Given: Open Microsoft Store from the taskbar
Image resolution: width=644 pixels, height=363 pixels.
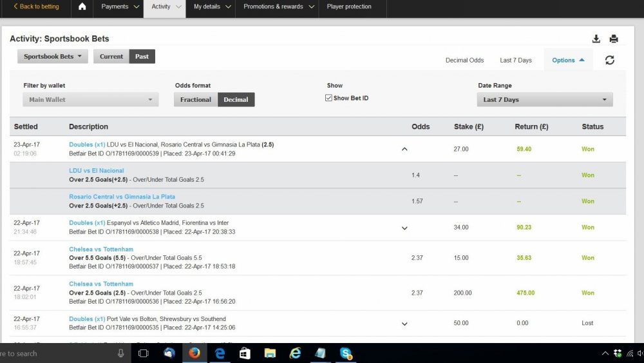Looking at the screenshot, I should pyautogui.click(x=245, y=353).
